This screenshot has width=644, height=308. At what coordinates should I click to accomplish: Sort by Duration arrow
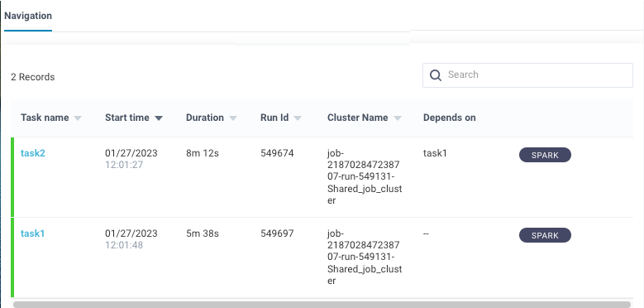[233, 118]
